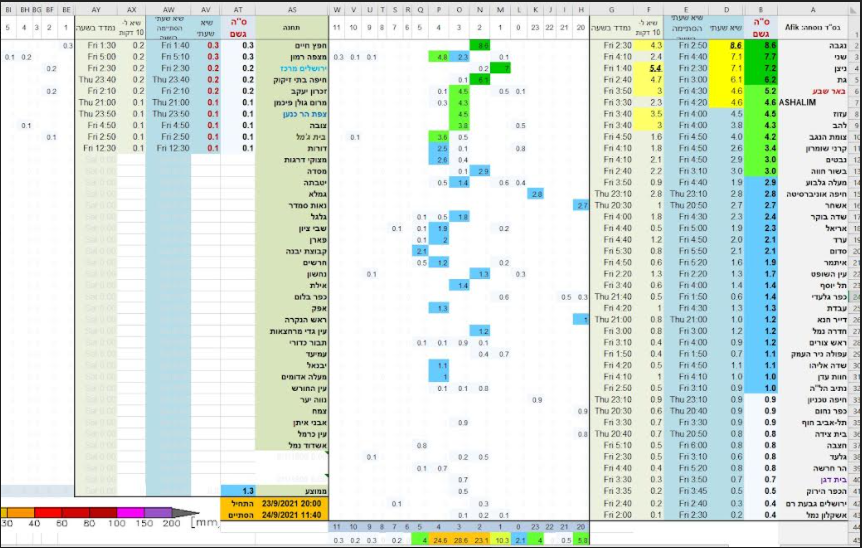862x548 pixels.
Task: Select column header AT
Action: (238, 8)
